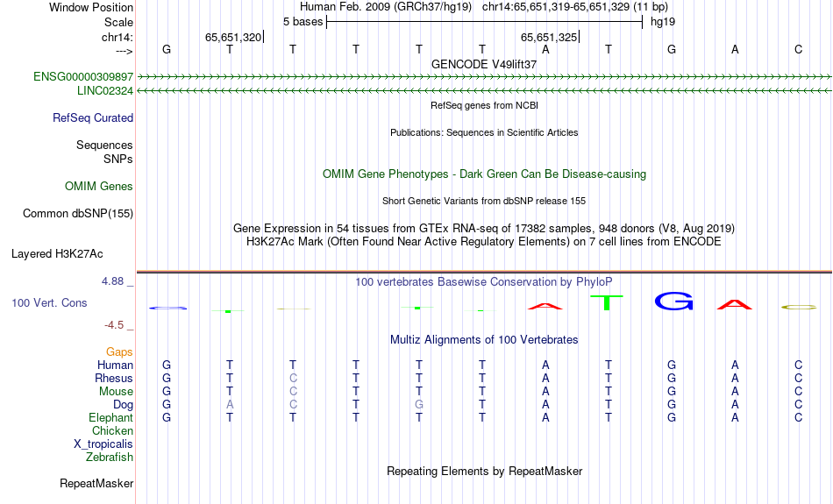
Task: Open Short Genetic Variants from dbSNP title
Action: point(484,201)
